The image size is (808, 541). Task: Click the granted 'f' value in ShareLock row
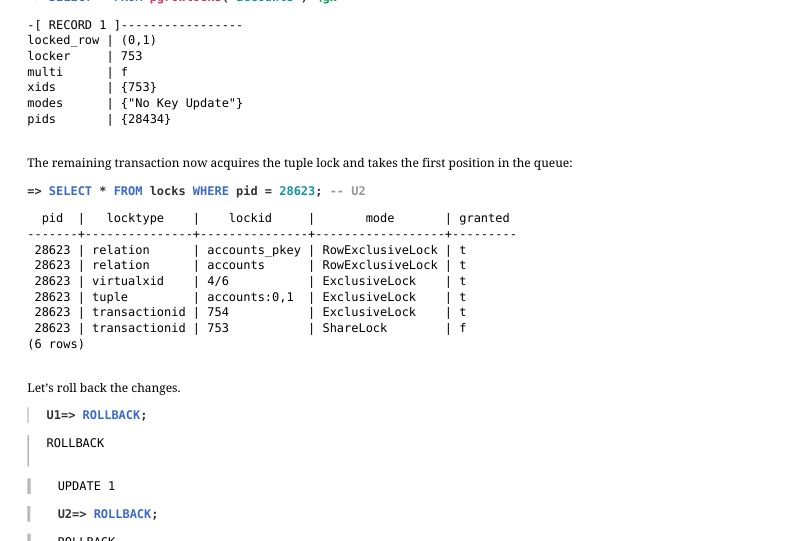pyautogui.click(x=463, y=328)
